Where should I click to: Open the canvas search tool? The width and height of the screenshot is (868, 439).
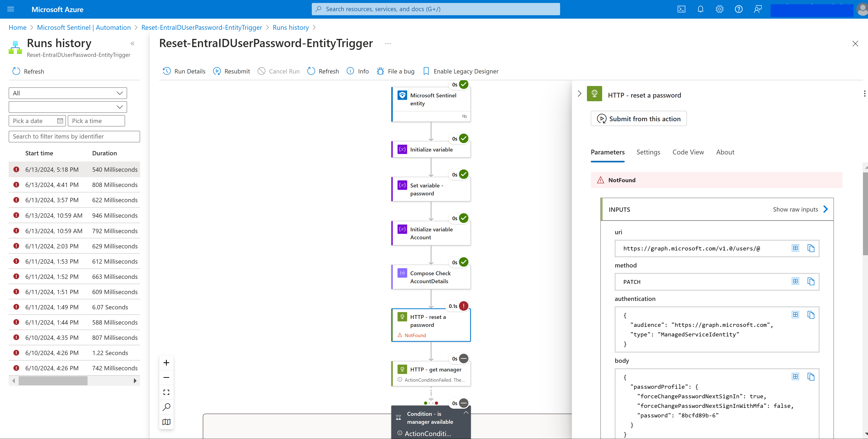(166, 407)
